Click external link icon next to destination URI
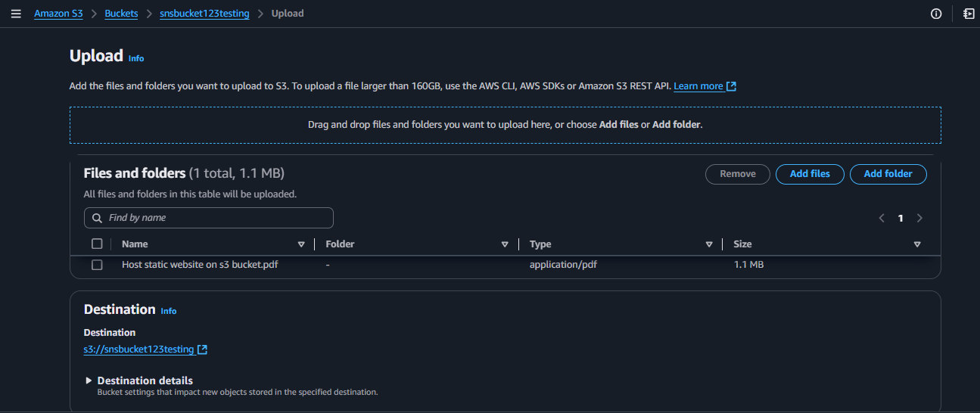The height and width of the screenshot is (413, 980). click(202, 349)
